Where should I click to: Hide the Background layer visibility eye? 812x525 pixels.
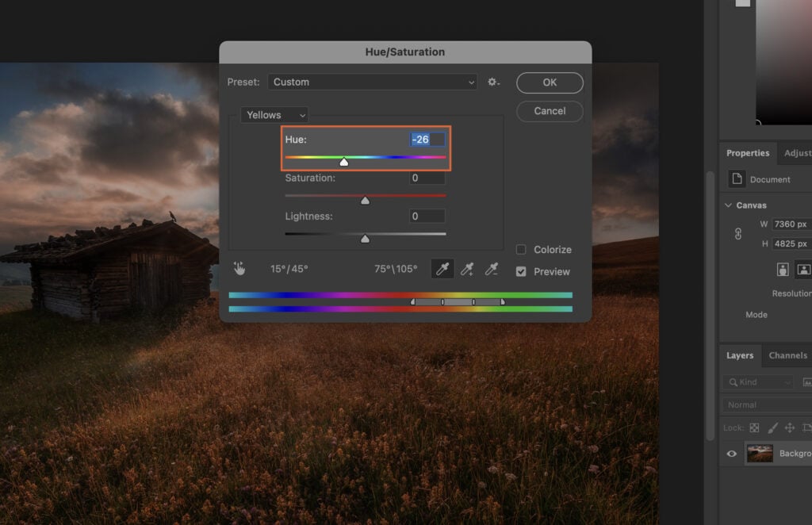730,454
